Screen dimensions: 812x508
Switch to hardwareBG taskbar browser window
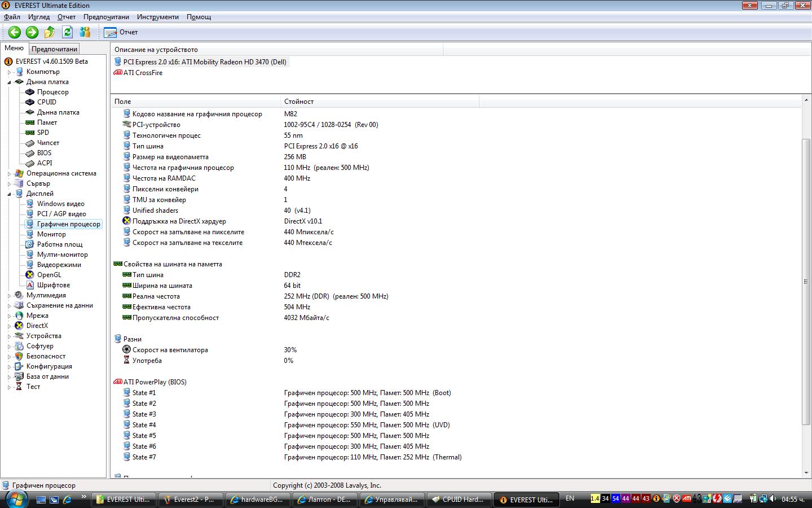258,500
